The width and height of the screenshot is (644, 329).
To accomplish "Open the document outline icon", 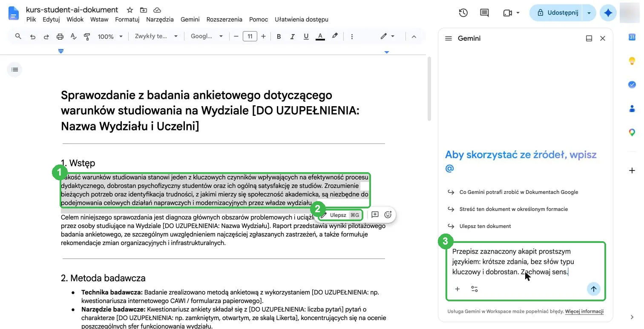I will [x=15, y=69].
